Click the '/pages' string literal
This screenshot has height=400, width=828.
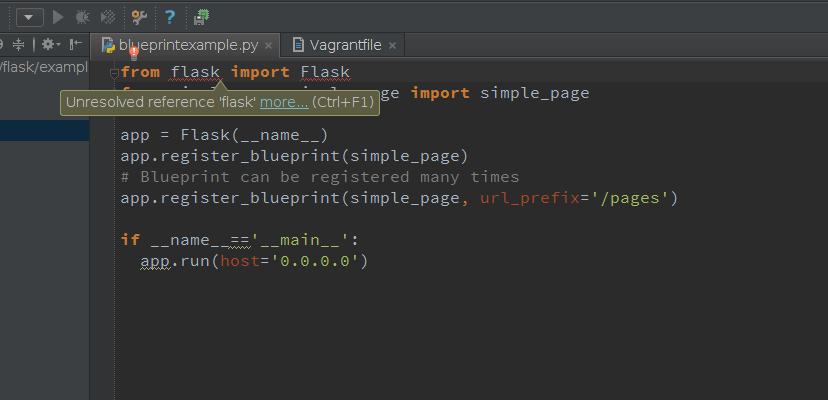pos(629,199)
